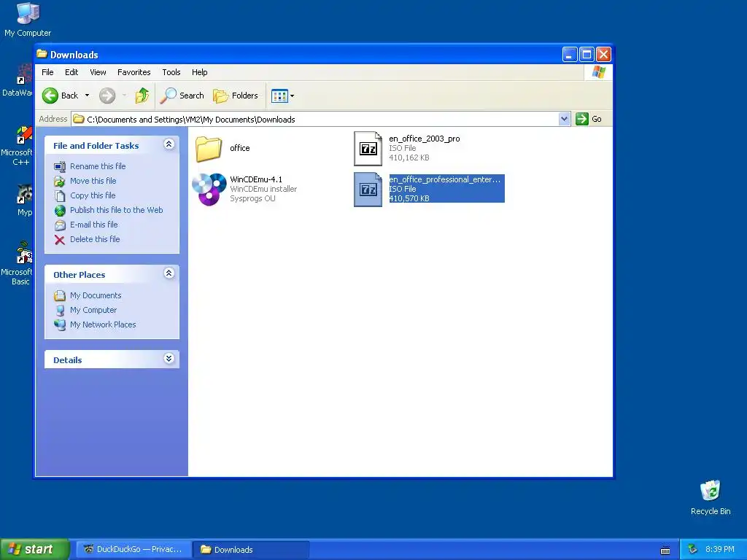Click the selected en_office_professional_enter ISO icon
The image size is (747, 560).
coord(368,190)
